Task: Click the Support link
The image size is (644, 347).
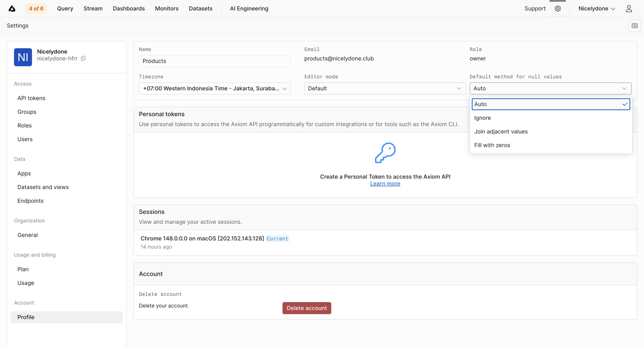Action: coord(535,9)
